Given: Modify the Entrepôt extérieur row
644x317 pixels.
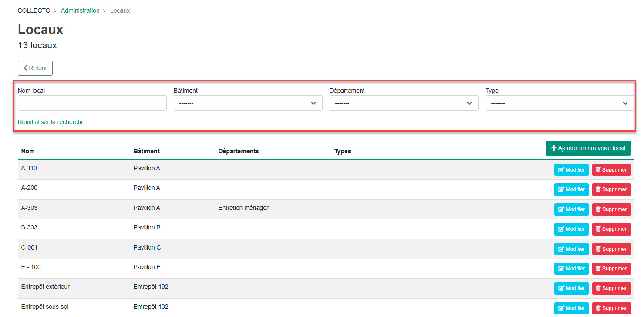Looking at the screenshot, I should point(571,288).
